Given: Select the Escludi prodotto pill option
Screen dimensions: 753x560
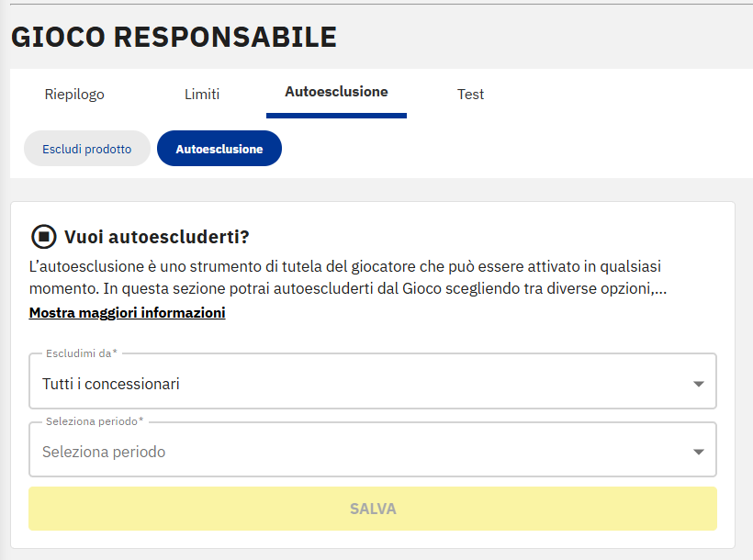Looking at the screenshot, I should (87, 149).
